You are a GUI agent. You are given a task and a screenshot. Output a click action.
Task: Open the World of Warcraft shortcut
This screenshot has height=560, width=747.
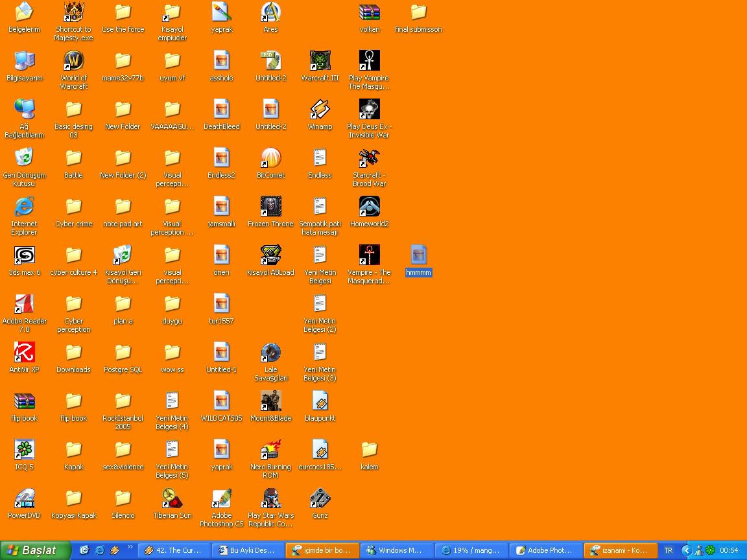(x=73, y=61)
